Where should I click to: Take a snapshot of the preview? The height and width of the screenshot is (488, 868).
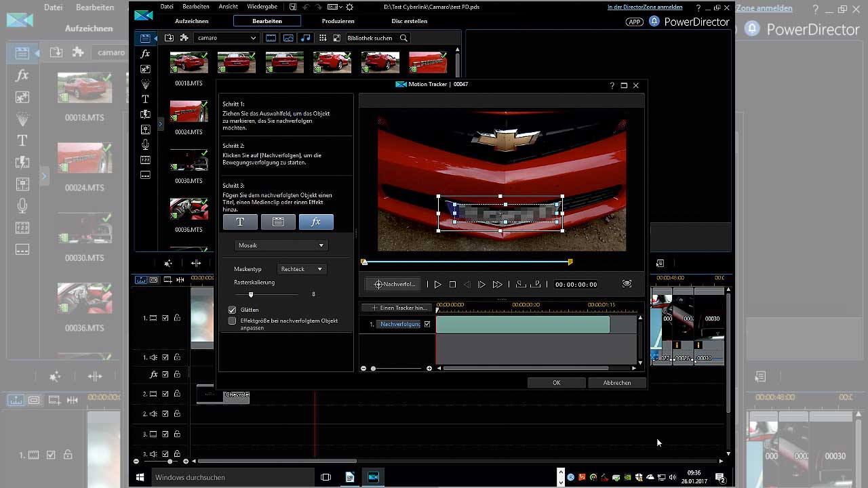tap(627, 284)
